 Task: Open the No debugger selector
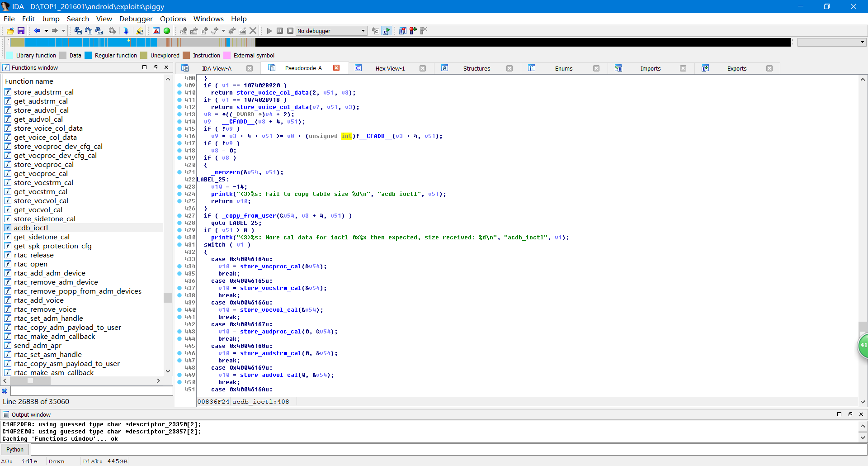(x=331, y=31)
